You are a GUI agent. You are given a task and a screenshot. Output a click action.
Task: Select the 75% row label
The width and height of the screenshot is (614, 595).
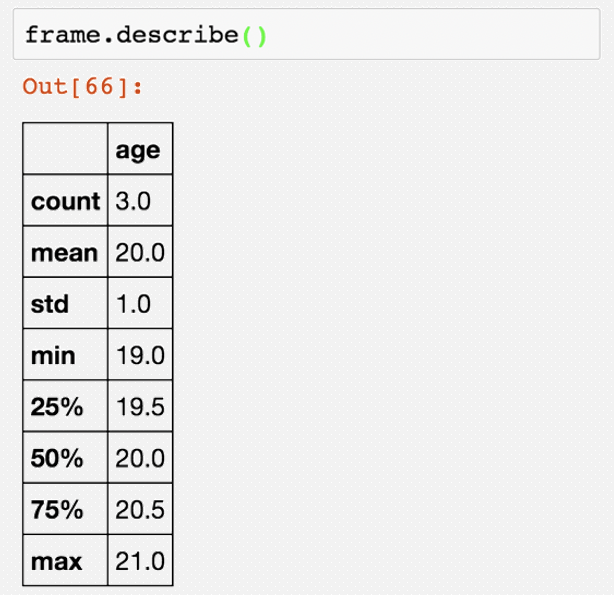click(57, 509)
